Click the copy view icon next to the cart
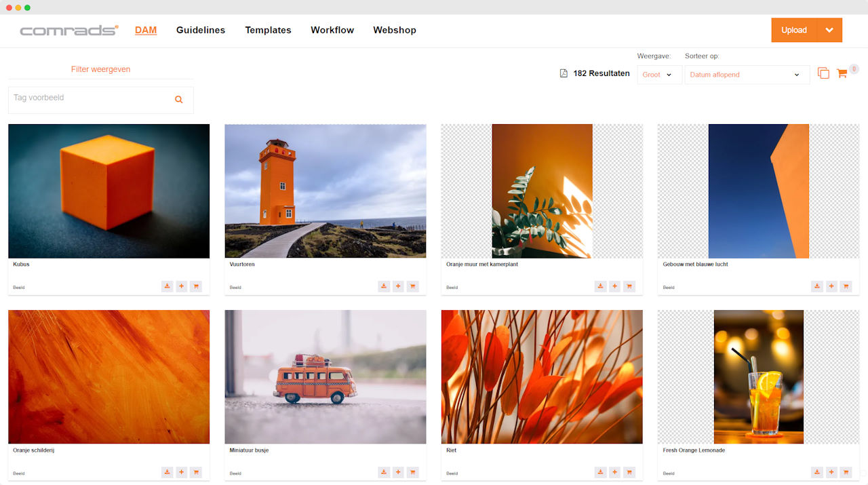The width and height of the screenshot is (868, 485). pyautogui.click(x=823, y=73)
